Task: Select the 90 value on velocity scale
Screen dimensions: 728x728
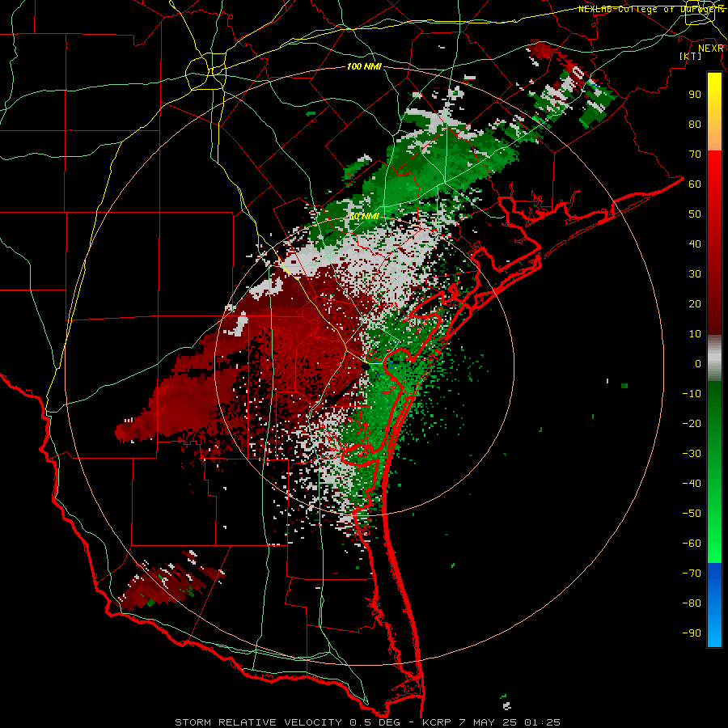Action: tap(695, 95)
